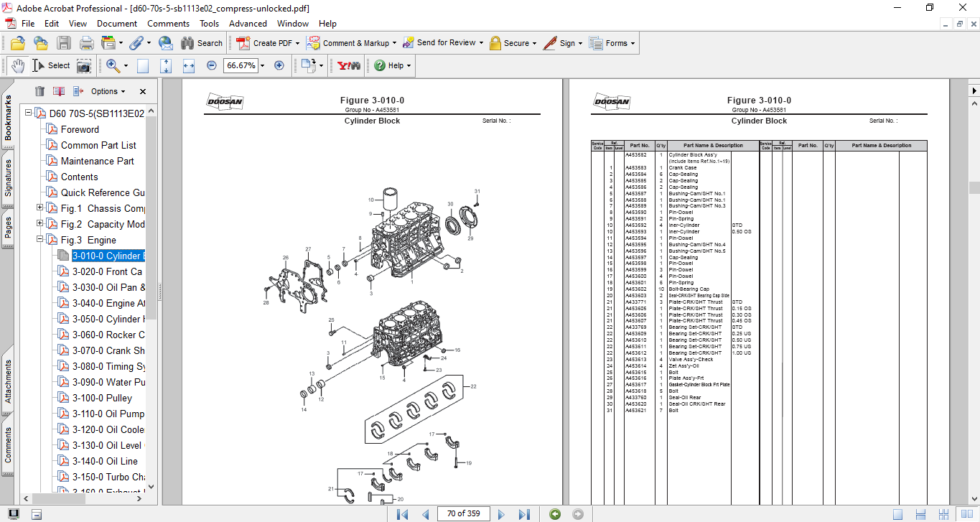The width and height of the screenshot is (980, 522).
Task: Collapse the Fig.3 Engine bookmark
Action: pyautogui.click(x=40, y=240)
